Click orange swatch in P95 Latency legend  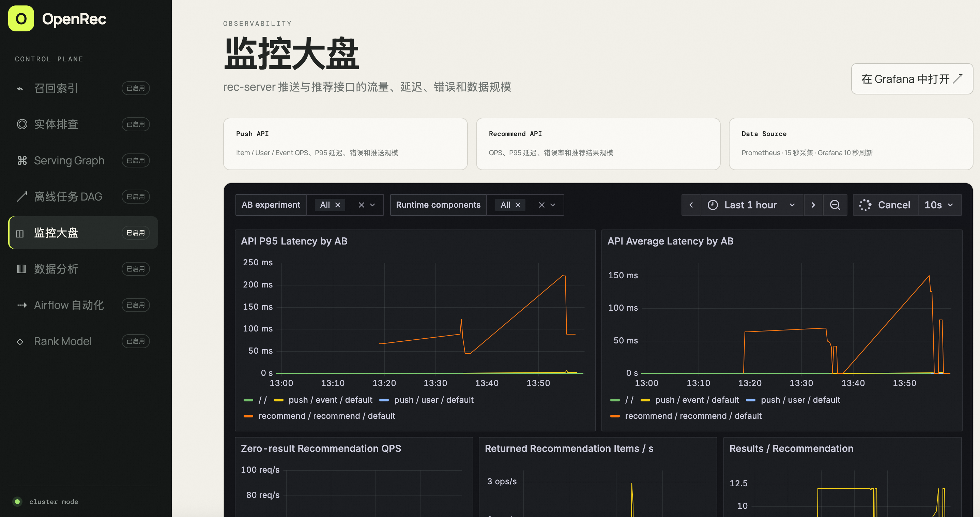point(248,416)
